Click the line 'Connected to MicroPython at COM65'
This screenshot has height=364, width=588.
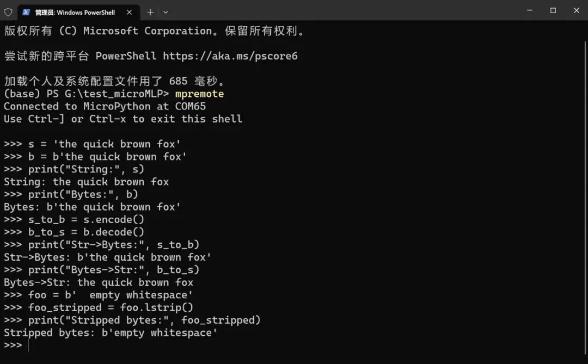(x=105, y=107)
